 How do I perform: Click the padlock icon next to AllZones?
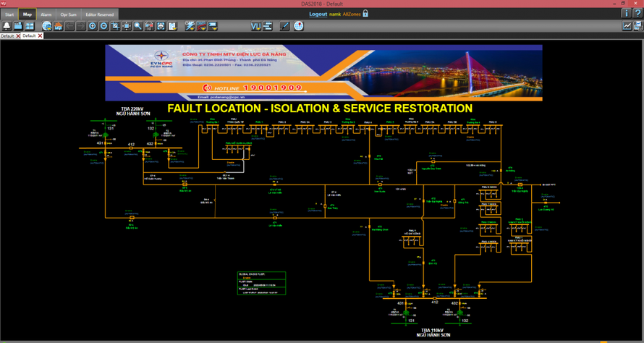tap(365, 14)
